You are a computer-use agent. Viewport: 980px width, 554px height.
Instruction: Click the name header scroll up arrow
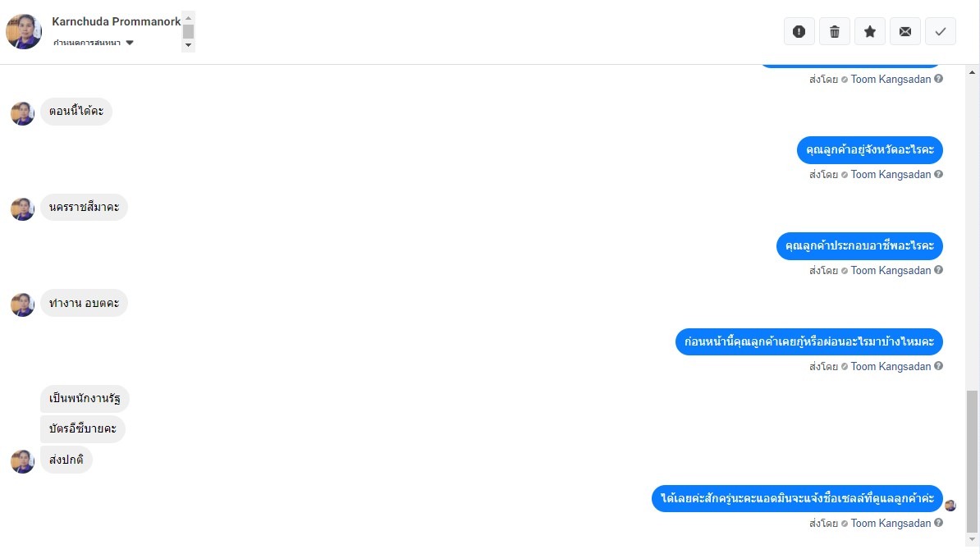[188, 18]
